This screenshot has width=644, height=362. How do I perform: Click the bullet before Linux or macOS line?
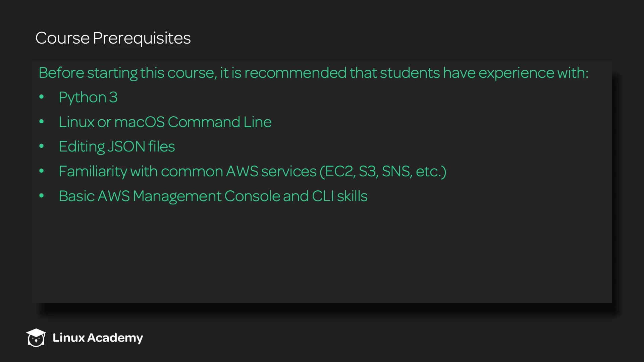click(42, 122)
